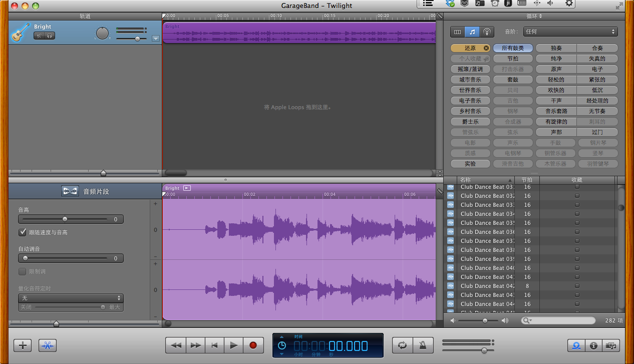Switch loop browser to podcast sounds view
This screenshot has width=634, height=364.
(486, 32)
